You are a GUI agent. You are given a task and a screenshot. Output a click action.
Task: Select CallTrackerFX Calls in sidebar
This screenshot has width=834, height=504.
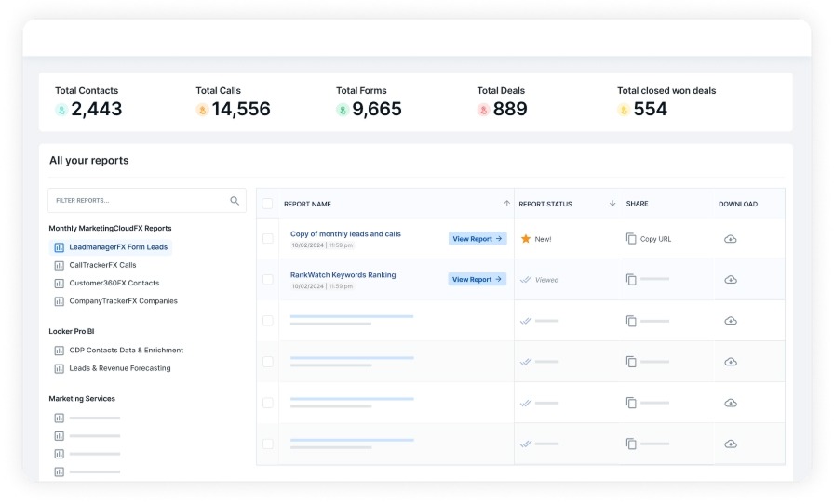coord(102,265)
